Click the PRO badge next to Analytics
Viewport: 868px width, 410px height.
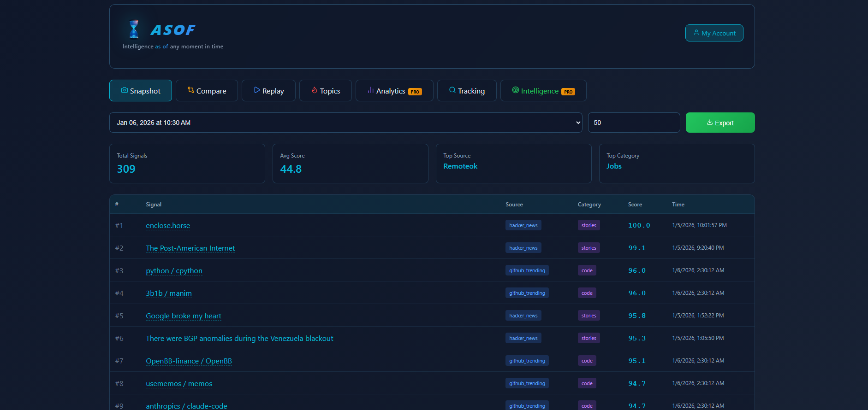click(415, 92)
